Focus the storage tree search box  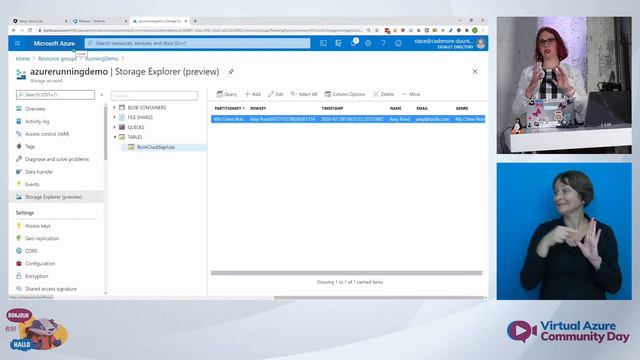[x=154, y=96]
